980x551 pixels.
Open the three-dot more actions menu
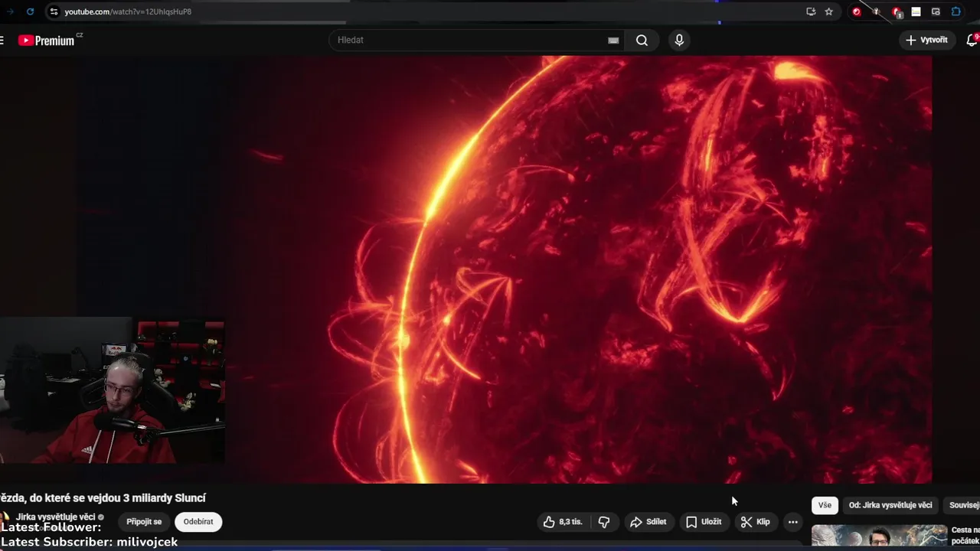pos(793,522)
